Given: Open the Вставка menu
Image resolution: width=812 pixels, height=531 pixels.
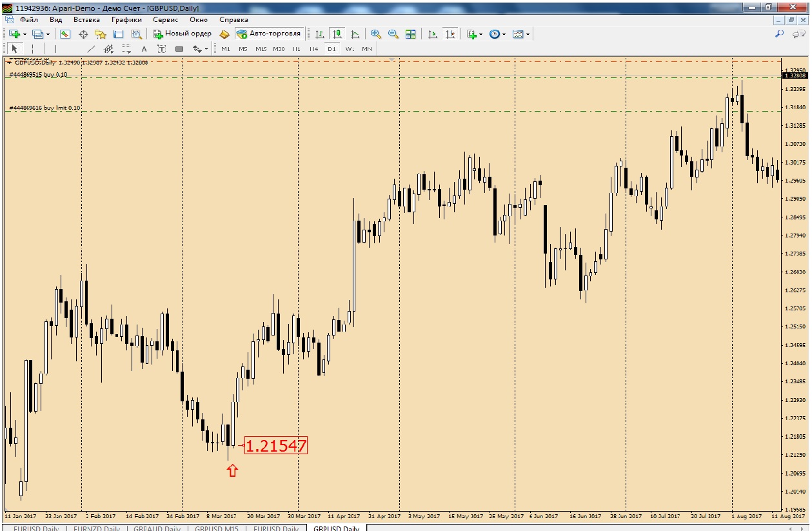Looking at the screenshot, I should coord(87,19).
